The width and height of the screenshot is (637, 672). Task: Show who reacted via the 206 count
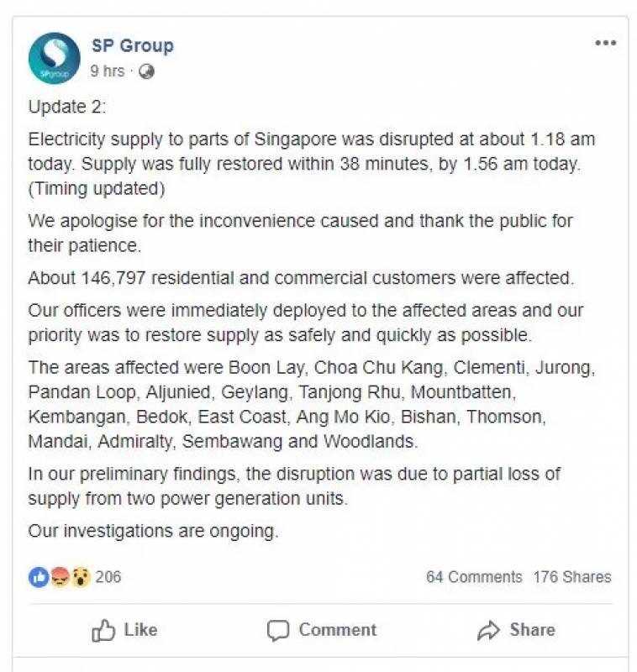point(108,577)
